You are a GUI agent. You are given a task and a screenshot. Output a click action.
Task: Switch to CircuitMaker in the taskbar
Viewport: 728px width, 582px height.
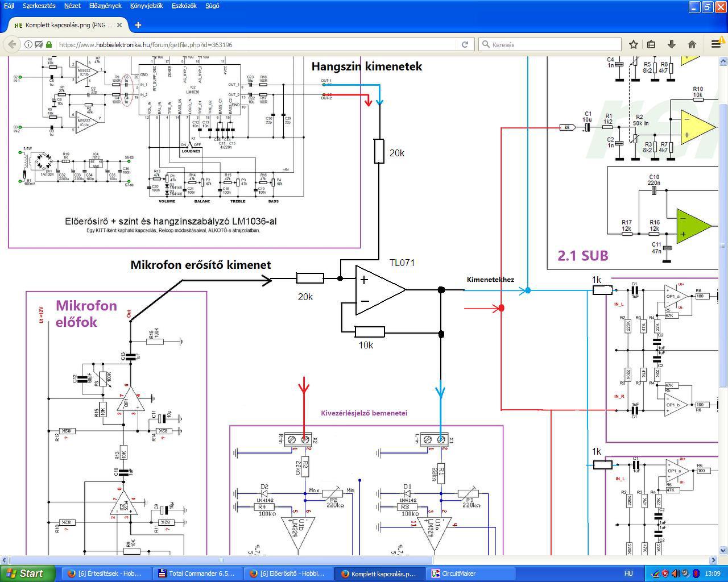(x=470, y=573)
